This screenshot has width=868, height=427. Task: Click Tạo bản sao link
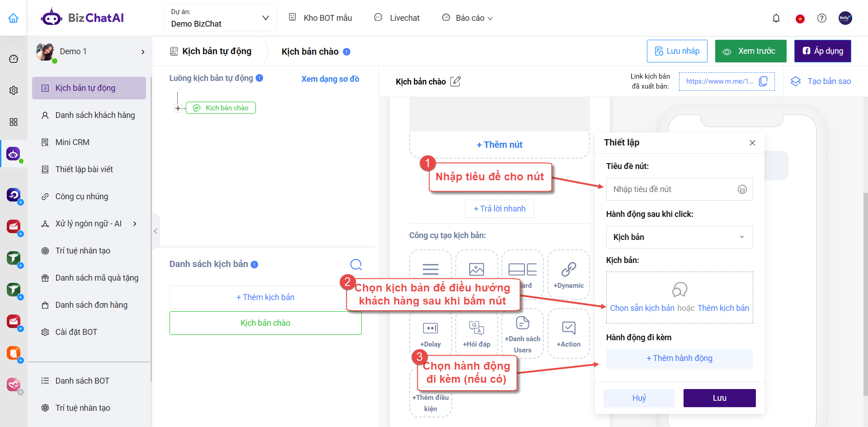tap(821, 81)
